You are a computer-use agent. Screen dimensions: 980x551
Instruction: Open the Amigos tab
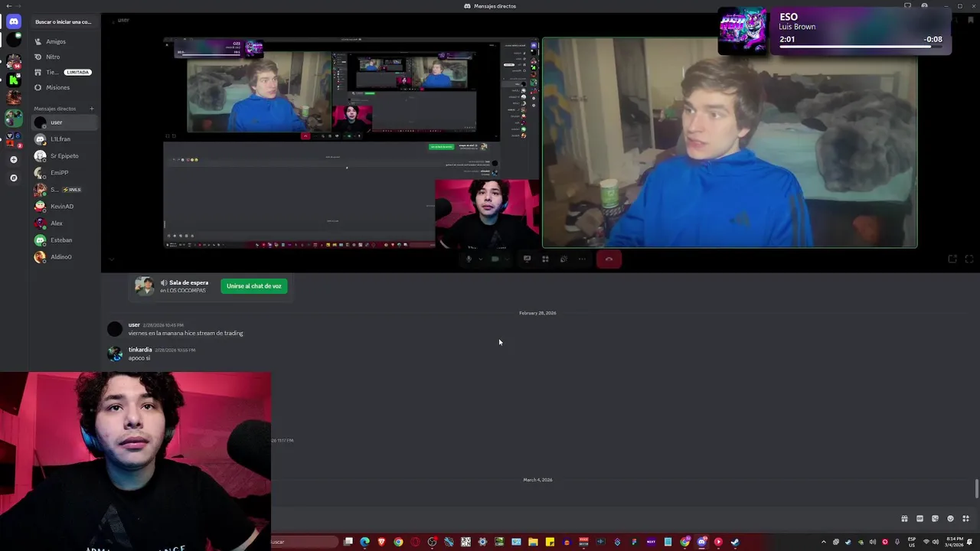pyautogui.click(x=64, y=41)
